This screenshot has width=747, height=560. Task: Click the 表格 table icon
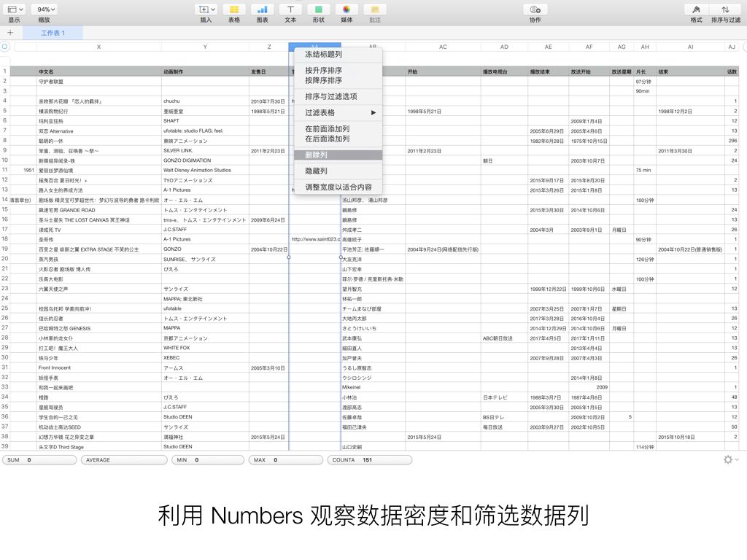[x=234, y=9]
